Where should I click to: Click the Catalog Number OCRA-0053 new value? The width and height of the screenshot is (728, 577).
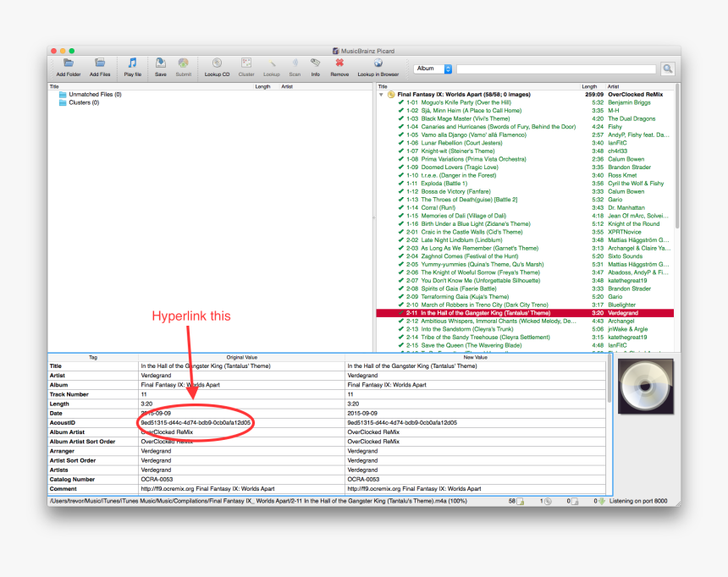(476, 480)
